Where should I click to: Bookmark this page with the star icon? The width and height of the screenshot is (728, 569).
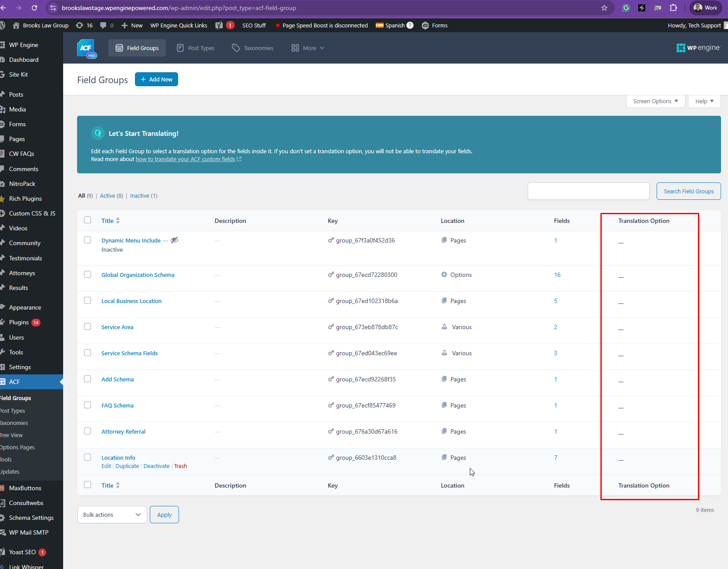click(x=604, y=8)
